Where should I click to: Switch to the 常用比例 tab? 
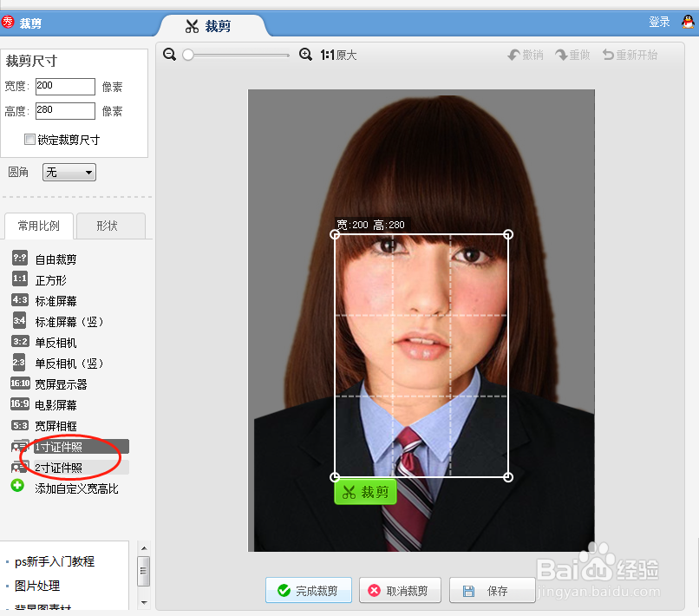[39, 226]
